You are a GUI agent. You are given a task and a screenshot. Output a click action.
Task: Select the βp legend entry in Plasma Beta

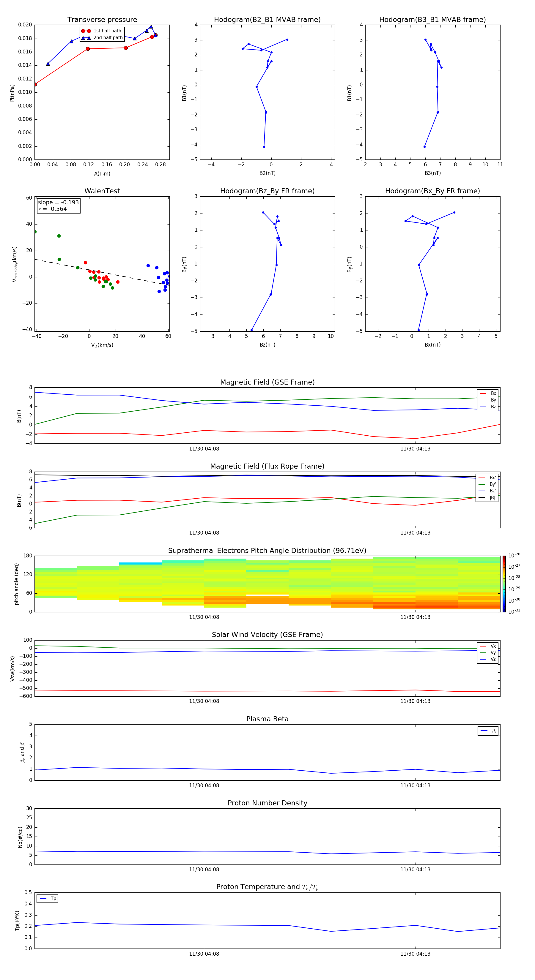tap(488, 731)
